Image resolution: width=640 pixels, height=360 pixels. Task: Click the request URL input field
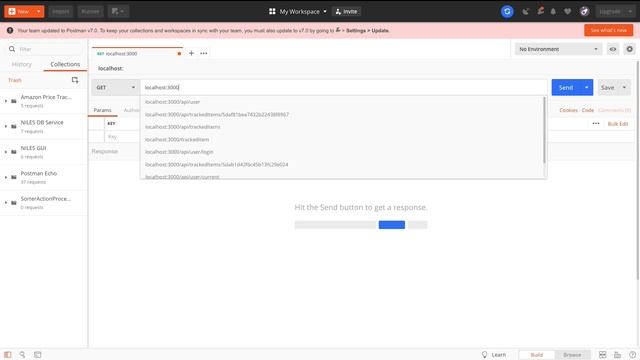click(344, 87)
